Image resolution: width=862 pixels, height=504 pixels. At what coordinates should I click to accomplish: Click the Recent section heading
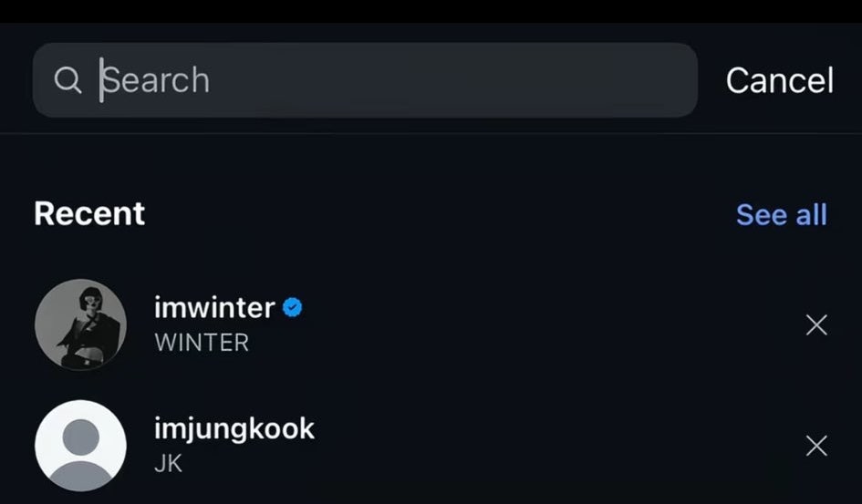click(x=89, y=213)
